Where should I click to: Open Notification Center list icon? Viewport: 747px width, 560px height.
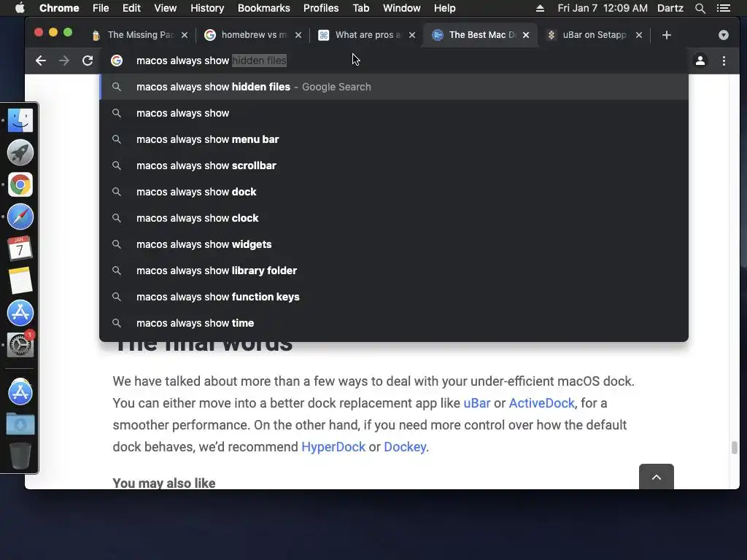723,8
